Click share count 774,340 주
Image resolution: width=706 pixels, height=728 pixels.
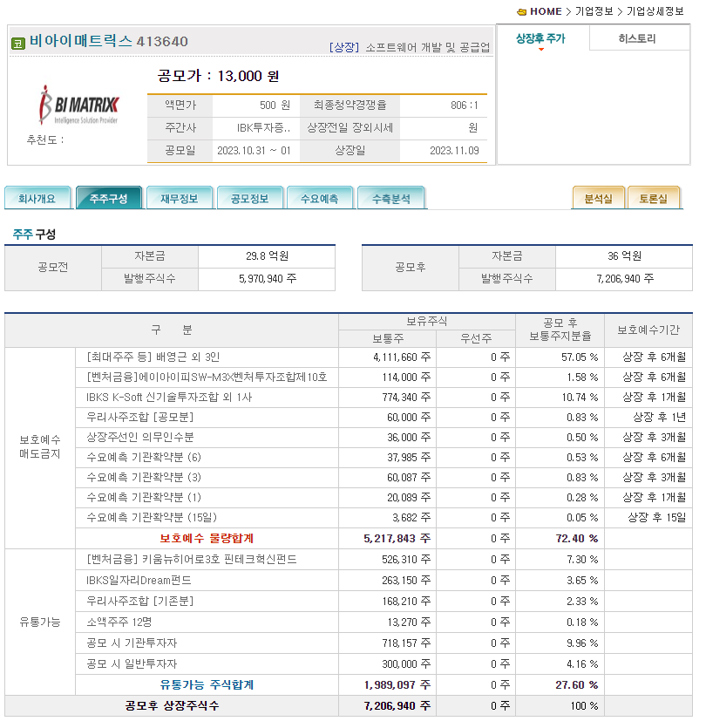click(406, 397)
